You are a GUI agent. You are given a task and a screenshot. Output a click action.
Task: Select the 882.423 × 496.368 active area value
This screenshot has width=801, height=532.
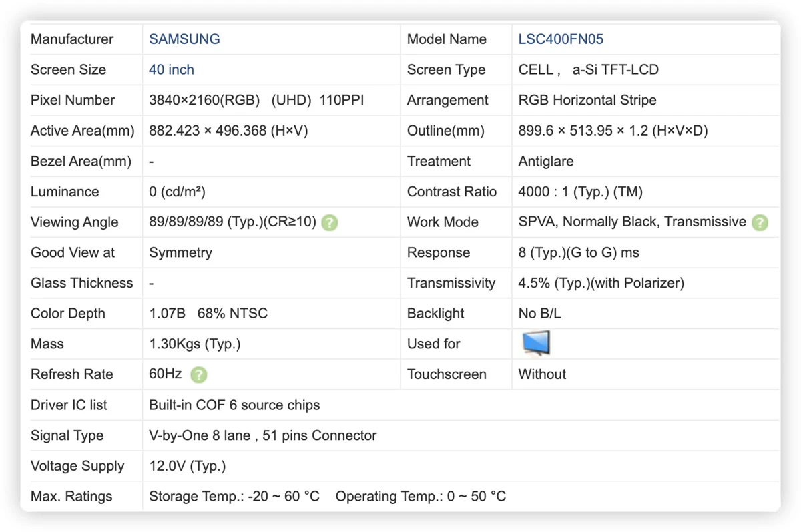(x=228, y=131)
